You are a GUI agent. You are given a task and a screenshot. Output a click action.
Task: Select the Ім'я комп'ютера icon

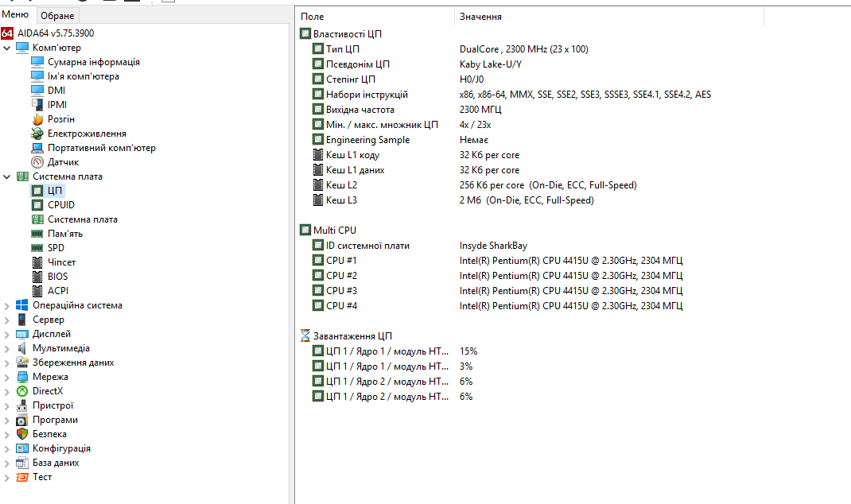37,76
